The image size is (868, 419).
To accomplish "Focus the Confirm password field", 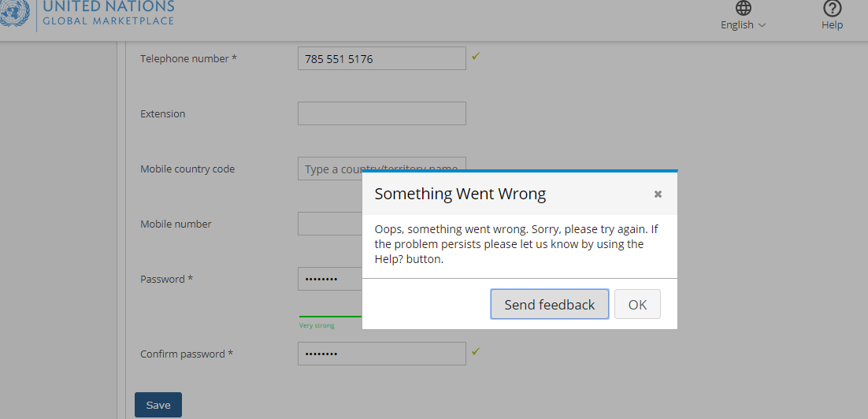I will click(382, 354).
